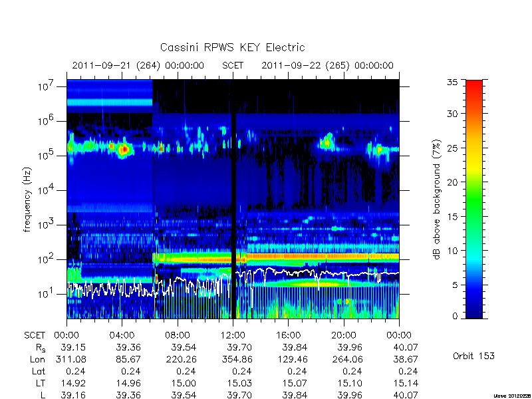Click the 10^4 frequency tick label
Image resolution: width=532 pixels, height=399 pixels.
[47, 190]
